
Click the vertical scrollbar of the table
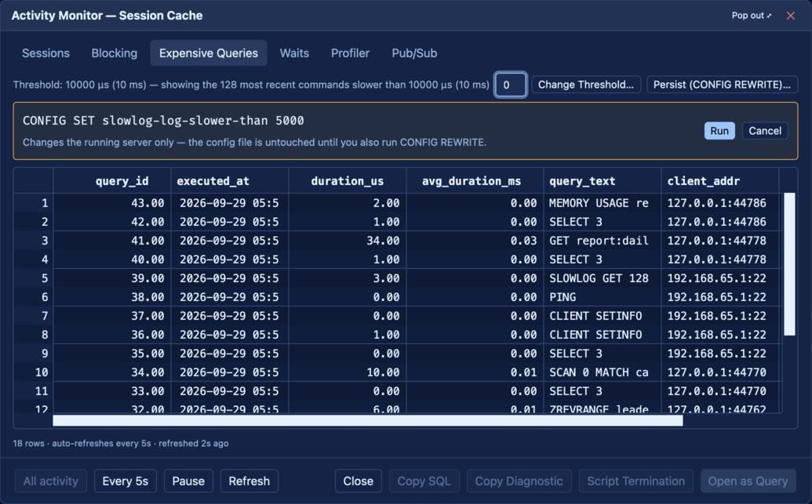[x=789, y=264]
